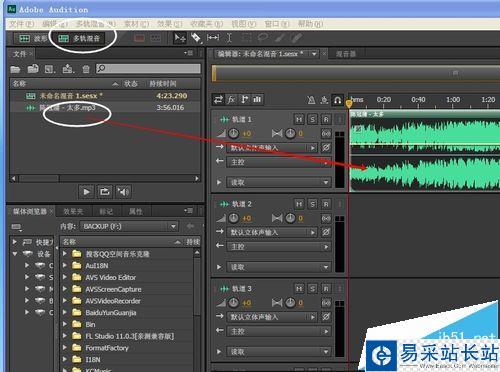Toggle auto-play speaker icon in Files panel
Image resolution: width=500 pixels, height=372 pixels.
pyautogui.click(x=123, y=192)
